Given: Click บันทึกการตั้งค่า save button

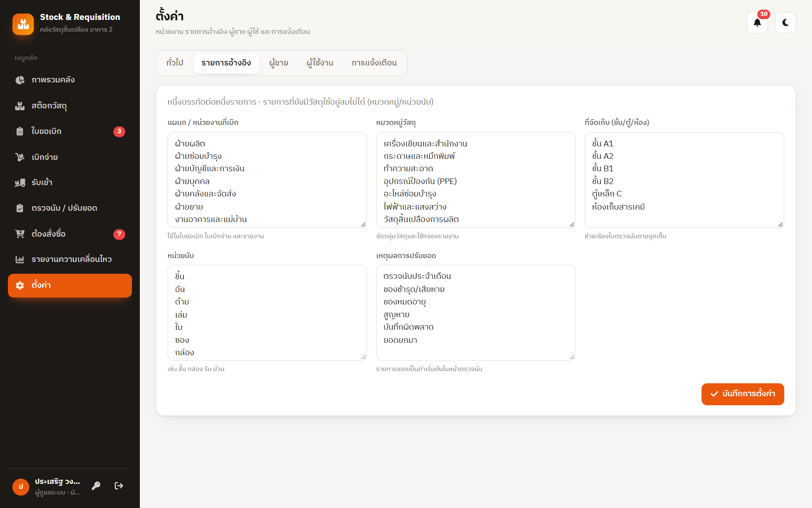Looking at the screenshot, I should [742, 394].
